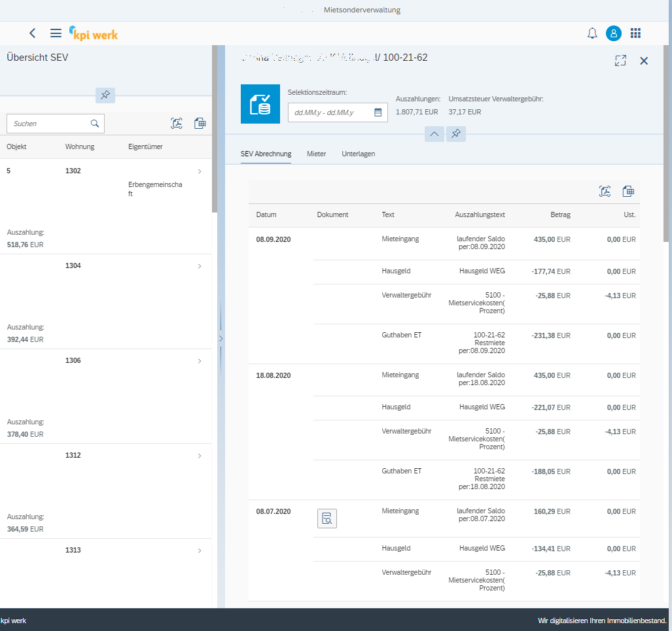Click the Eigentümer column header
Viewport: 672px width, 631px height.
tap(145, 146)
